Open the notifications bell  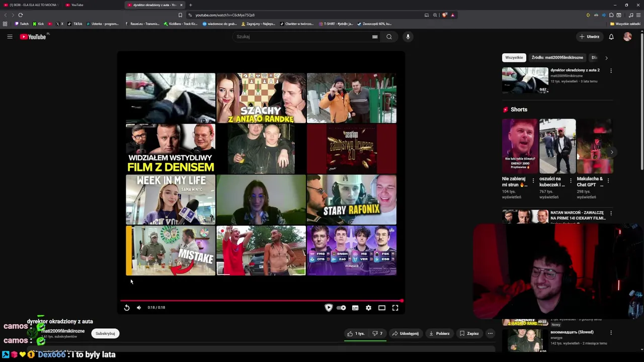tap(611, 37)
